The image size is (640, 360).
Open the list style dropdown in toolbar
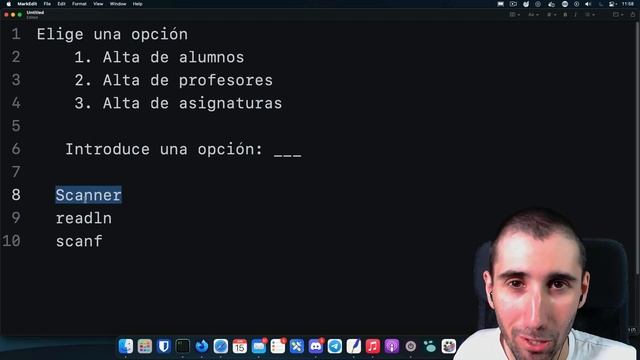click(590, 15)
